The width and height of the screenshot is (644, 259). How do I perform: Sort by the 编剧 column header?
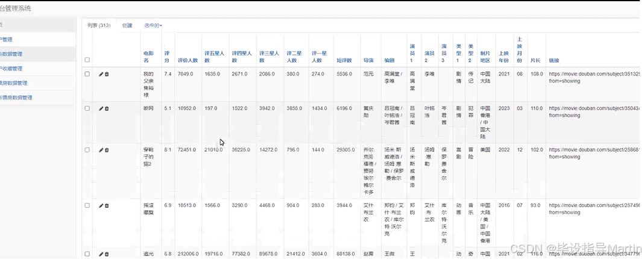(x=390, y=60)
